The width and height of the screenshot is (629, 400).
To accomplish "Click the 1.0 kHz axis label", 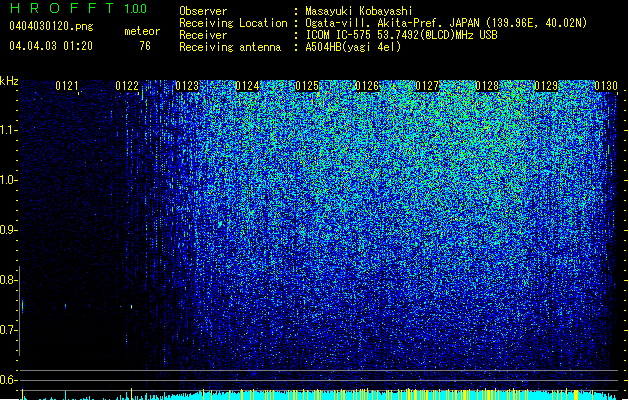I will click(9, 180).
